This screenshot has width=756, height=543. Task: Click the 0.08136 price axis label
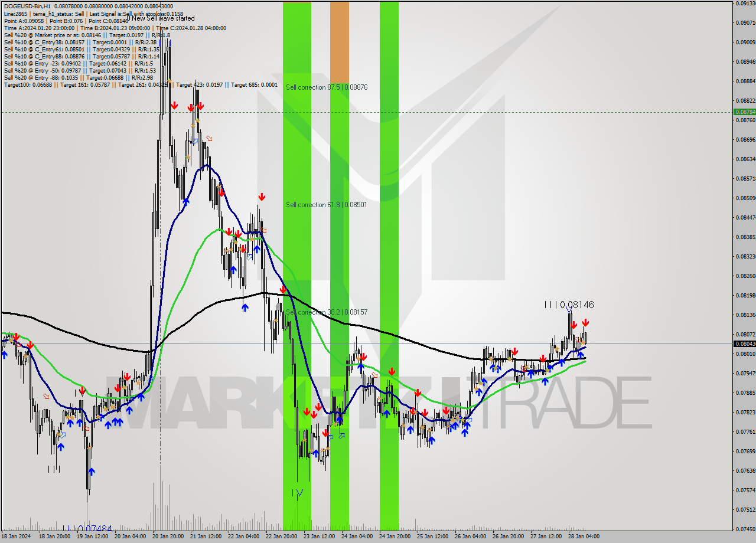745,315
